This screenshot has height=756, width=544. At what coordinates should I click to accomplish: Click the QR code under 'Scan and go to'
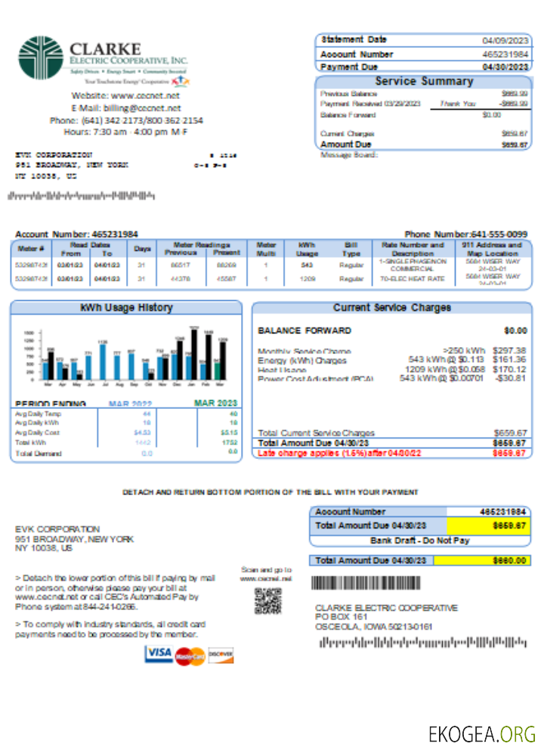coord(267,601)
